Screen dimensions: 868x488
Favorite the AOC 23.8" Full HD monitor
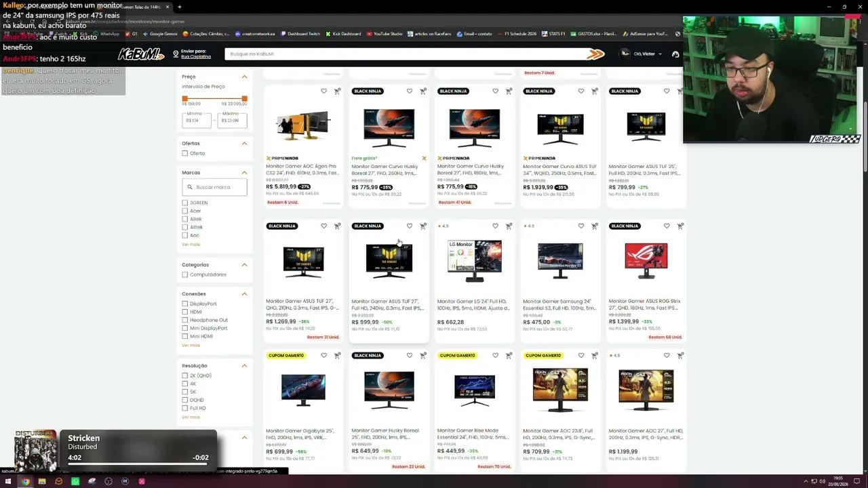581,355
